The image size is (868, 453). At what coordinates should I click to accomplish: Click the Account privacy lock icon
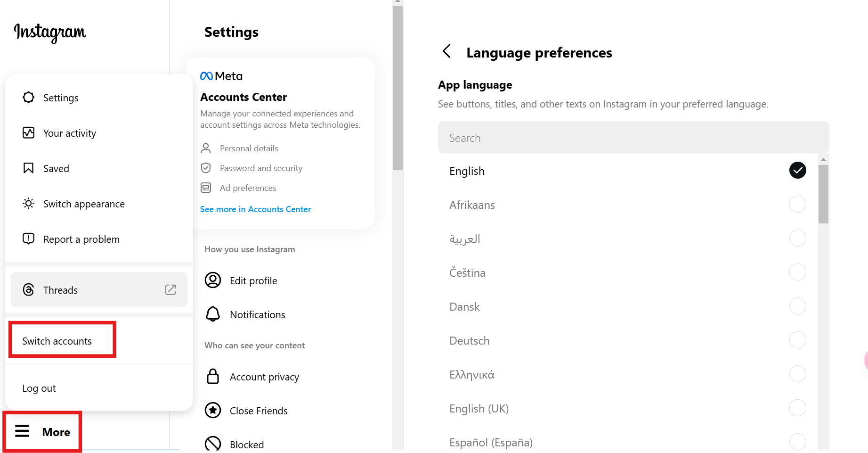[x=213, y=377]
